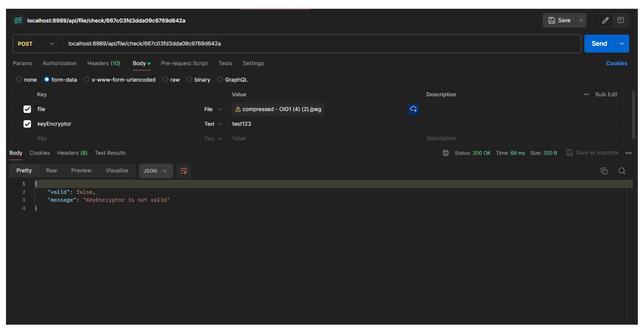This screenshot has width=644, height=330.
Task: Search response with magnifier icon
Action: coord(622,171)
